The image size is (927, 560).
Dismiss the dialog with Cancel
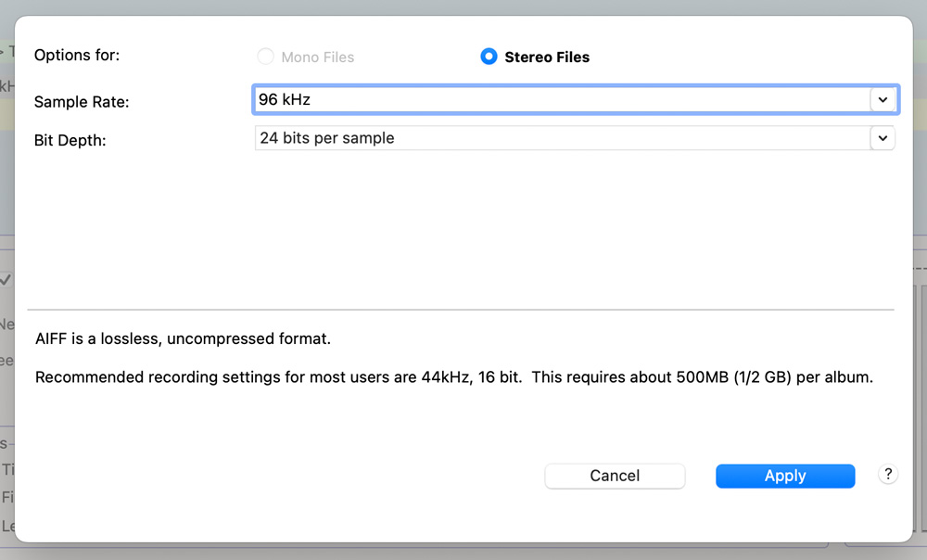pos(615,476)
